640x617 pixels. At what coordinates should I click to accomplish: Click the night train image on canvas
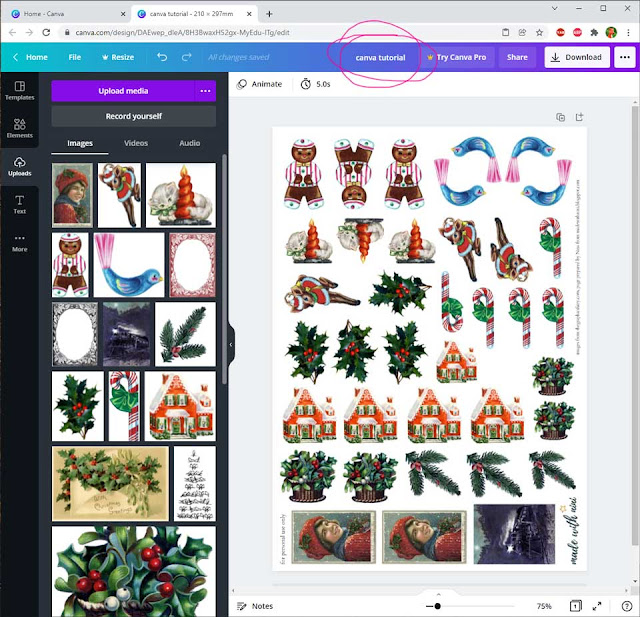514,534
